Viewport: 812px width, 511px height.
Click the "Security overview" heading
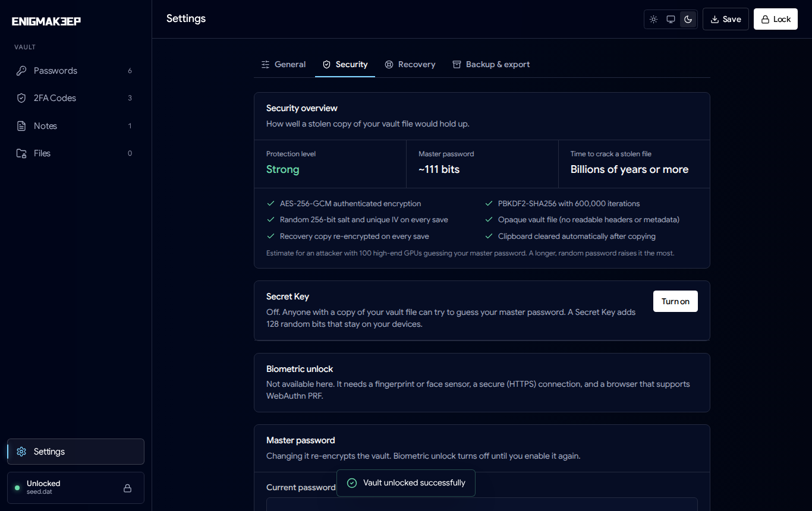(x=302, y=108)
